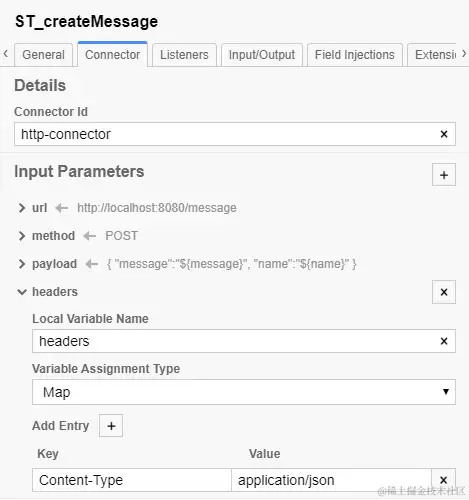The image size is (469, 500).
Task: Delete the Content-Type map entry
Action: coord(443,480)
